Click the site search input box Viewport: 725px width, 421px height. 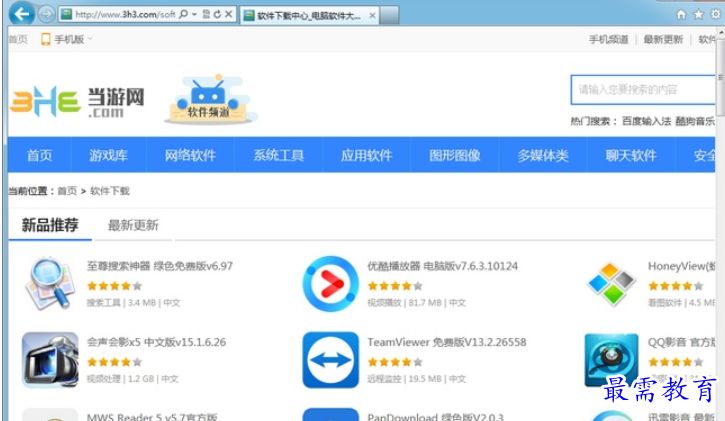(643, 89)
